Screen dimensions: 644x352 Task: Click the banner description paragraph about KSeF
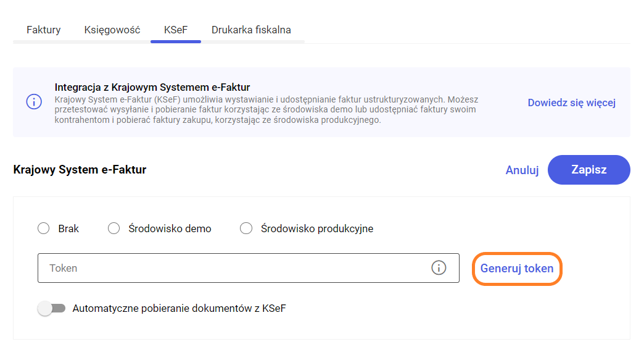coord(265,109)
